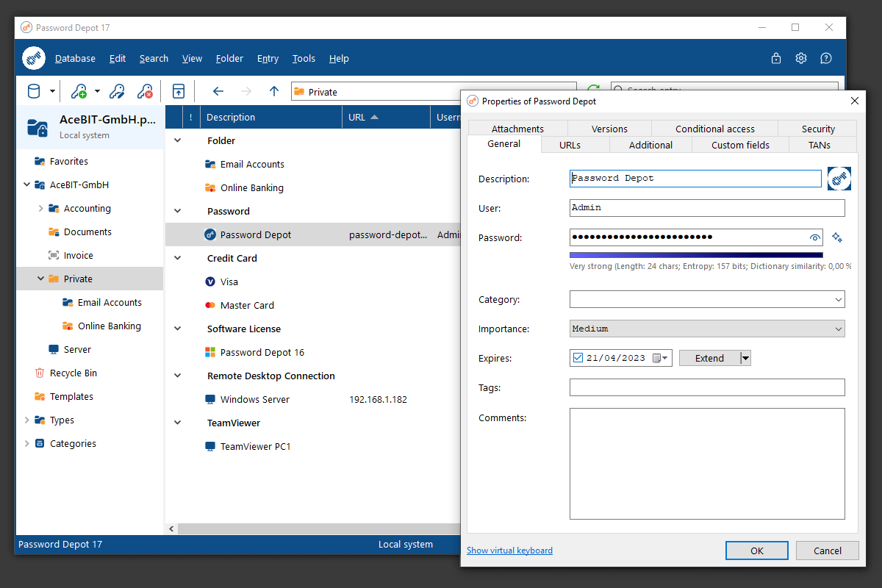This screenshot has width=882, height=588.
Task: Click the Show virtual keyboard link
Action: 509,551
